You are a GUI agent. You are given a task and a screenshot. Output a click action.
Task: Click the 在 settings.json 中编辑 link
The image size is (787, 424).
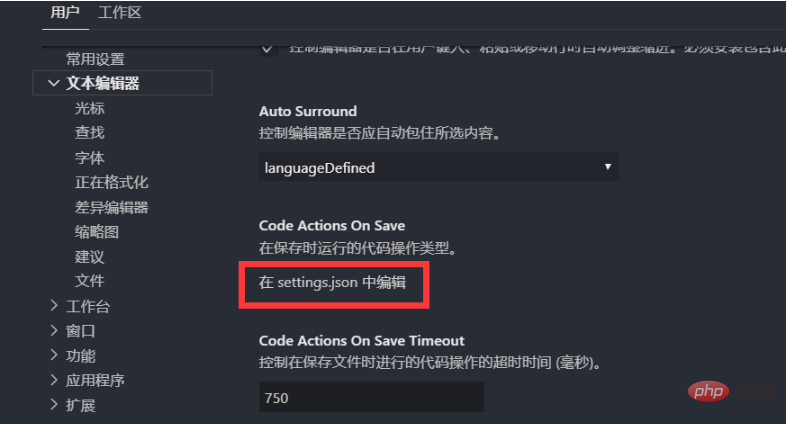[x=332, y=283]
